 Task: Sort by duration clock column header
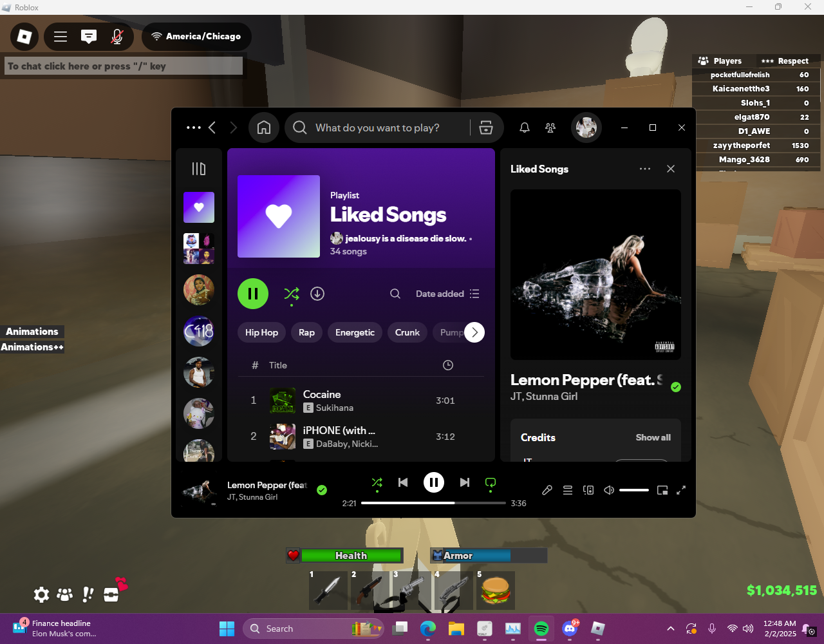point(448,365)
